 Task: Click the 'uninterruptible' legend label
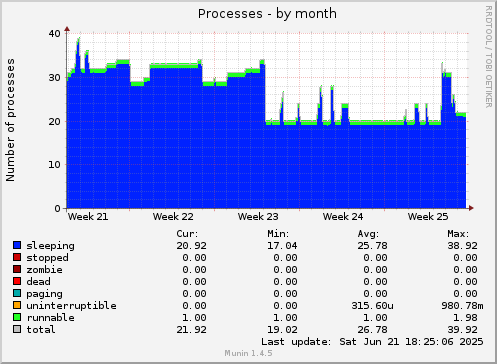(x=72, y=306)
